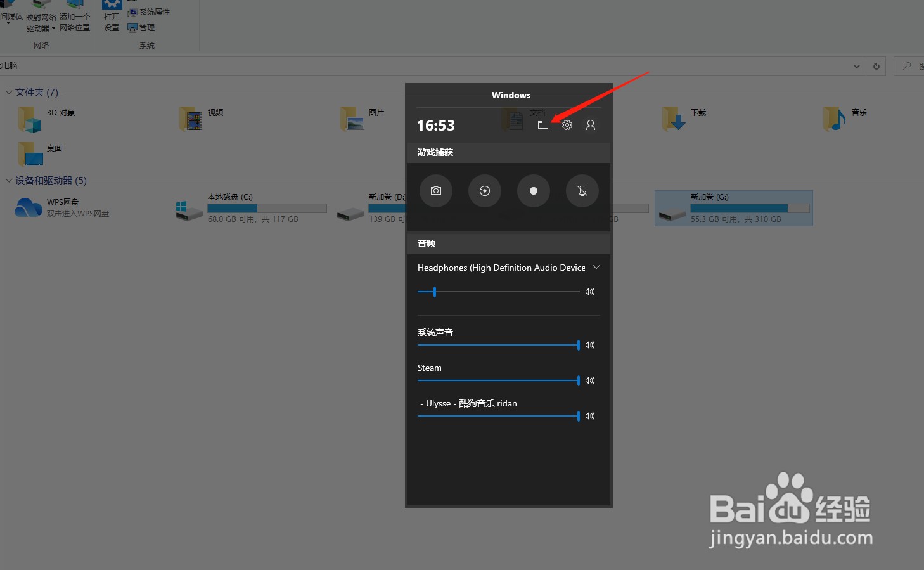924x570 pixels.
Task: Open the Xbox profile account icon
Action: coord(591,125)
